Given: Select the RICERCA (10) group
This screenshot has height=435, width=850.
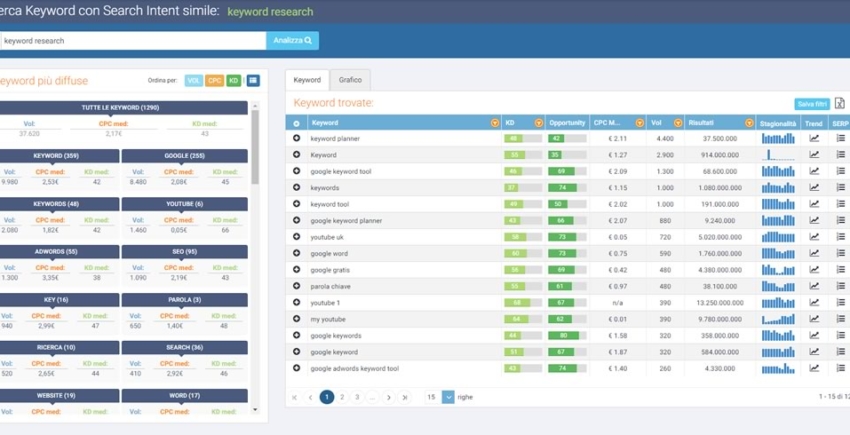Looking at the screenshot, I should point(60,348).
